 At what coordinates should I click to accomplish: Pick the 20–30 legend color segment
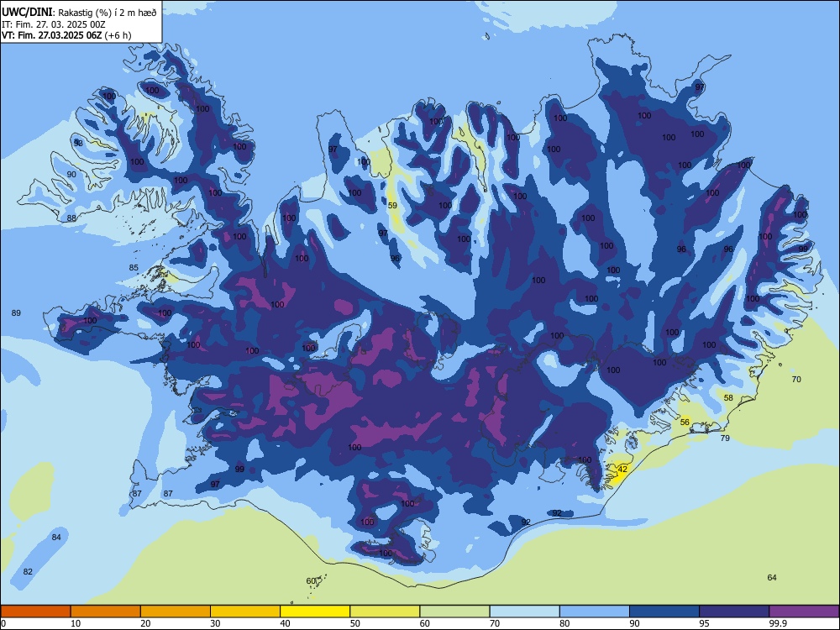coord(176,612)
